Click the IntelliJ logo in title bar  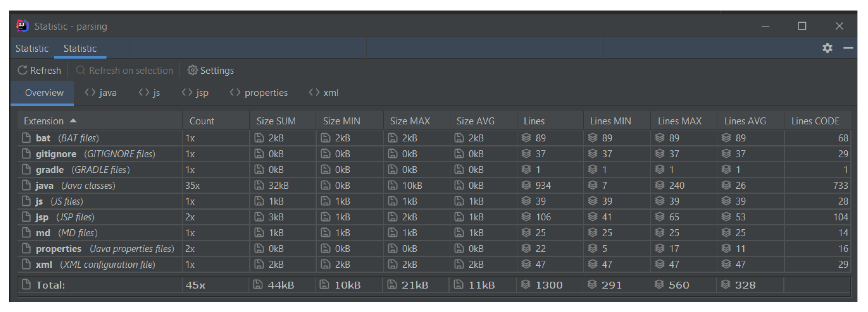coord(22,26)
